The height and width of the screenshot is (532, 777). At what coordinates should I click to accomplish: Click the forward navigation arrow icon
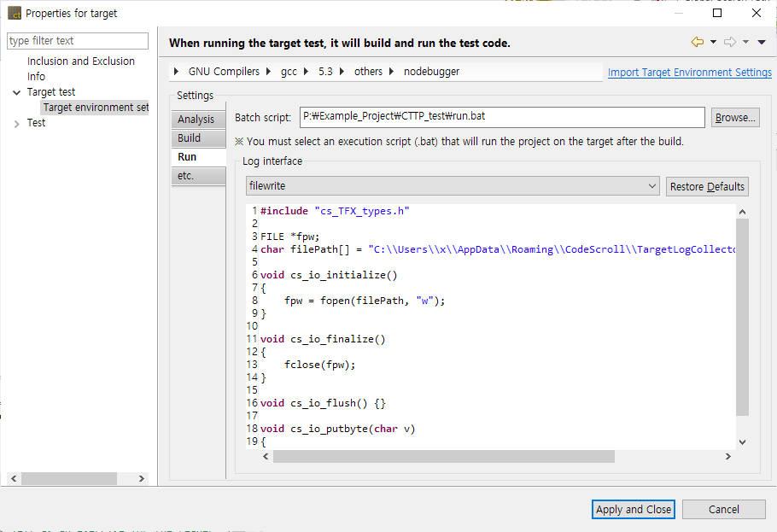(729, 42)
